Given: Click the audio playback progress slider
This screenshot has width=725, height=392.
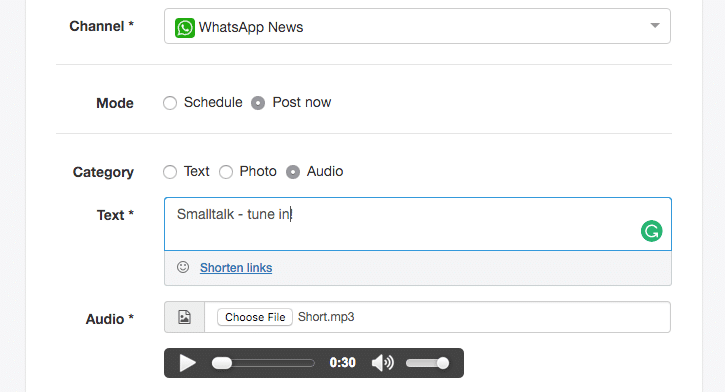Looking at the screenshot, I should click(263, 363).
